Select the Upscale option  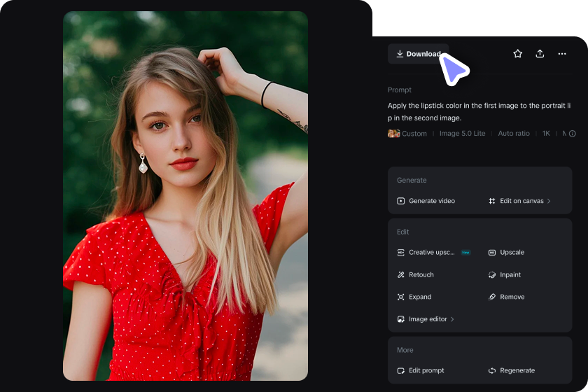(506, 253)
